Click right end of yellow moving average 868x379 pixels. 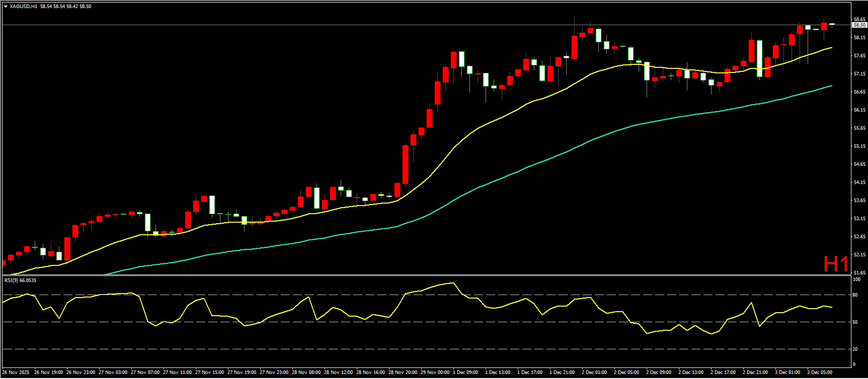(x=831, y=48)
